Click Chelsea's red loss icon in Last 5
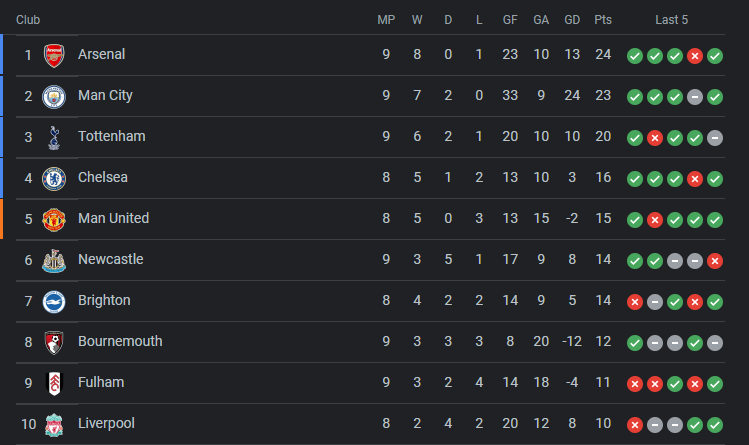Image resolution: width=749 pixels, height=445 pixels. click(695, 179)
